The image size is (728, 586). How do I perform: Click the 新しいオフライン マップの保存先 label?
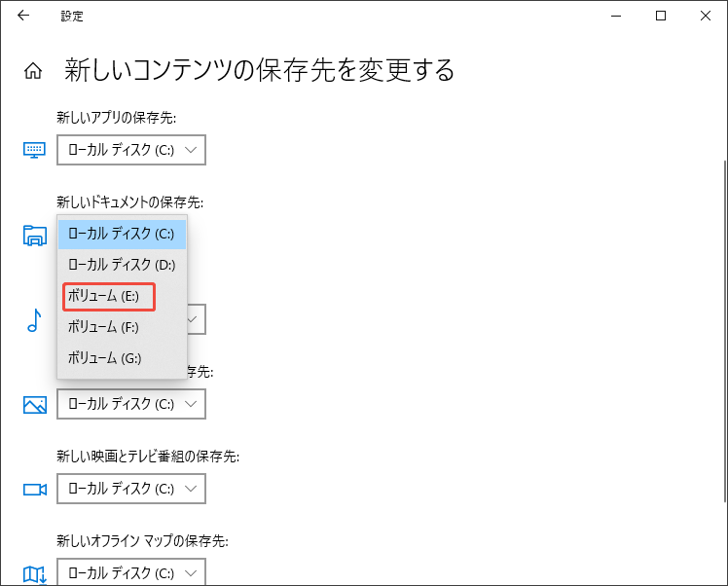pos(142,540)
